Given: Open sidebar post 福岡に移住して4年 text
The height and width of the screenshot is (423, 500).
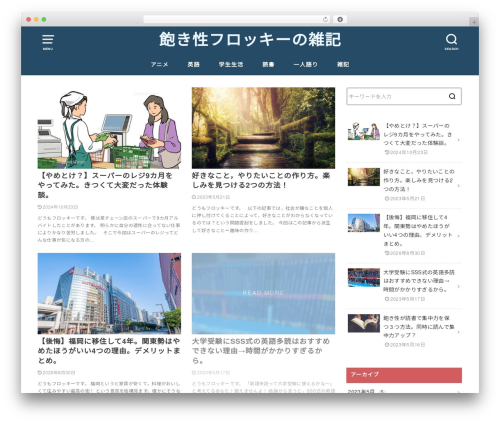Looking at the screenshot, I should (x=418, y=230).
